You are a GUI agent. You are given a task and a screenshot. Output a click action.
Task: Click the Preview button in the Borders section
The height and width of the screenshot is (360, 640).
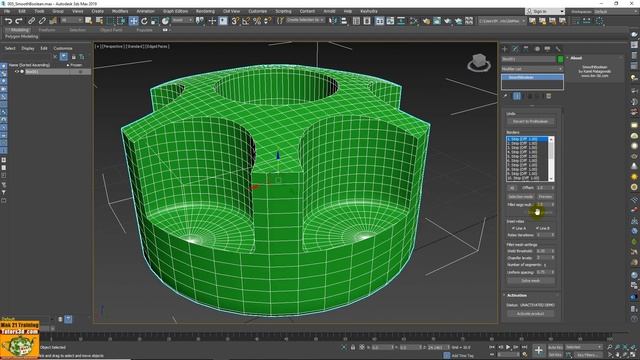545,197
